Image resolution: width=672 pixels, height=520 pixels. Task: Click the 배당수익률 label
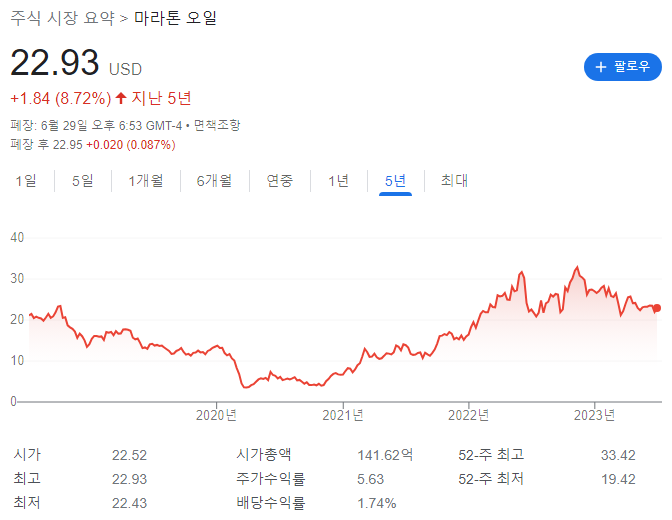pyautogui.click(x=271, y=502)
